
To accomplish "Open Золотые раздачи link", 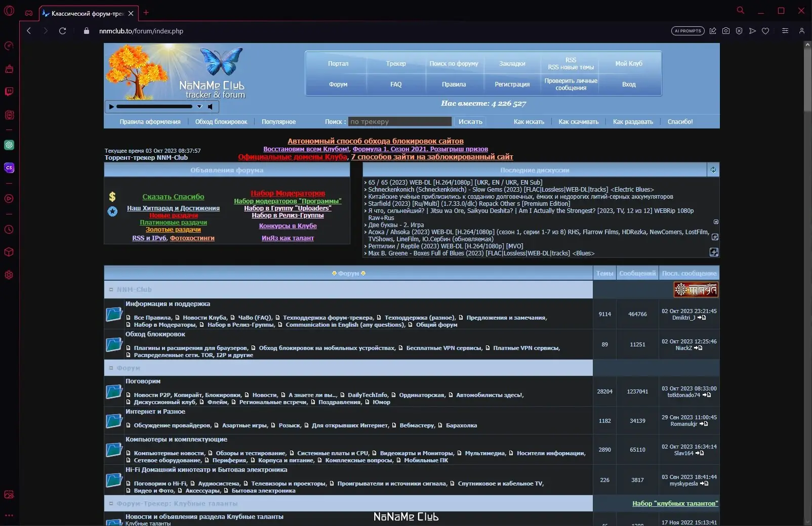I will 173,230.
